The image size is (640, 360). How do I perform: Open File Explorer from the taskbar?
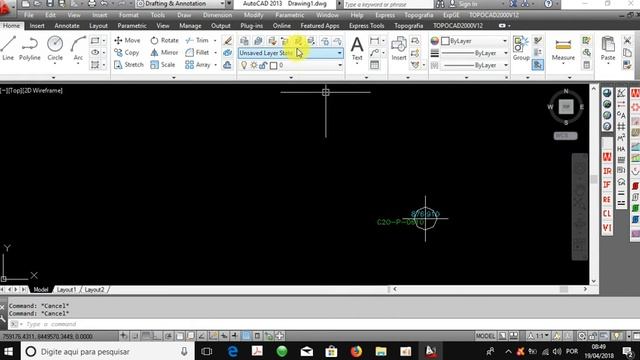point(381,351)
